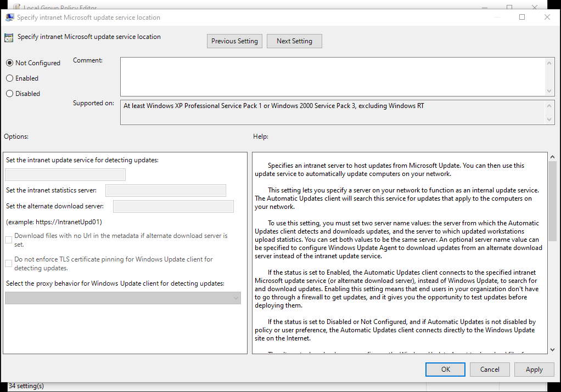
Task: Click the Supported on: label
Action: pos(93,103)
